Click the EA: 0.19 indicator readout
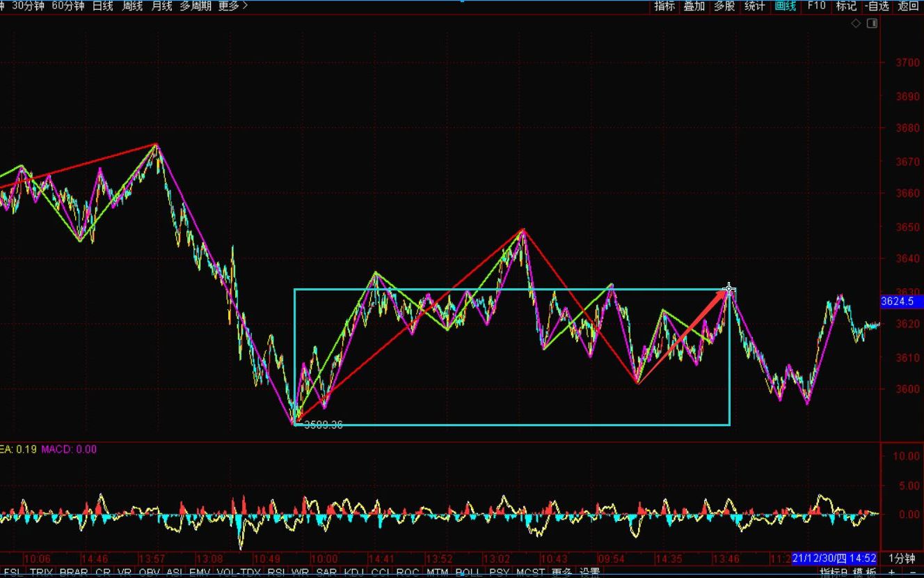Image resolution: width=924 pixels, height=578 pixels. point(18,449)
